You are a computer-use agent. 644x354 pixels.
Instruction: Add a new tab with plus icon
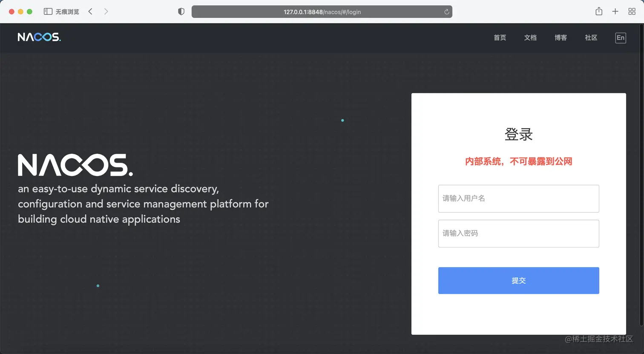[x=615, y=12]
